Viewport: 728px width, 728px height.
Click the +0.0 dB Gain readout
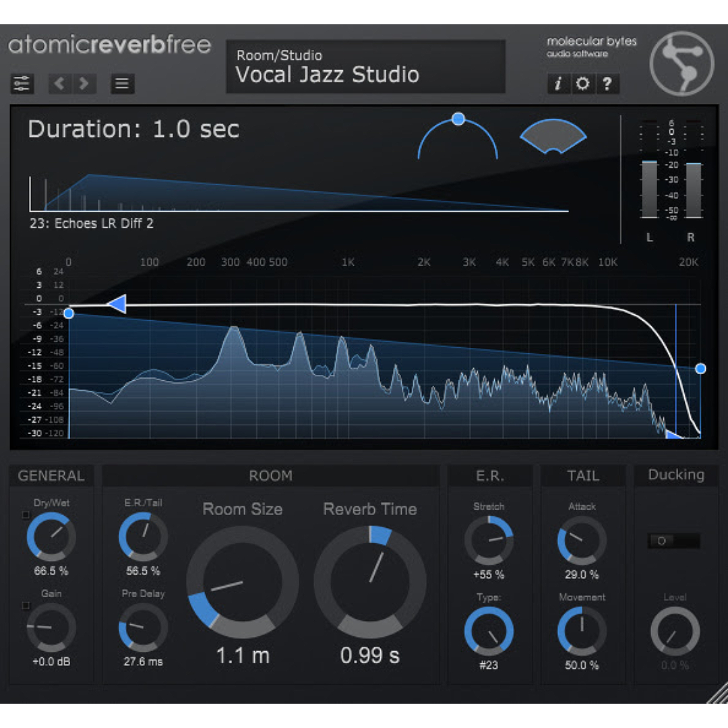[51, 661]
